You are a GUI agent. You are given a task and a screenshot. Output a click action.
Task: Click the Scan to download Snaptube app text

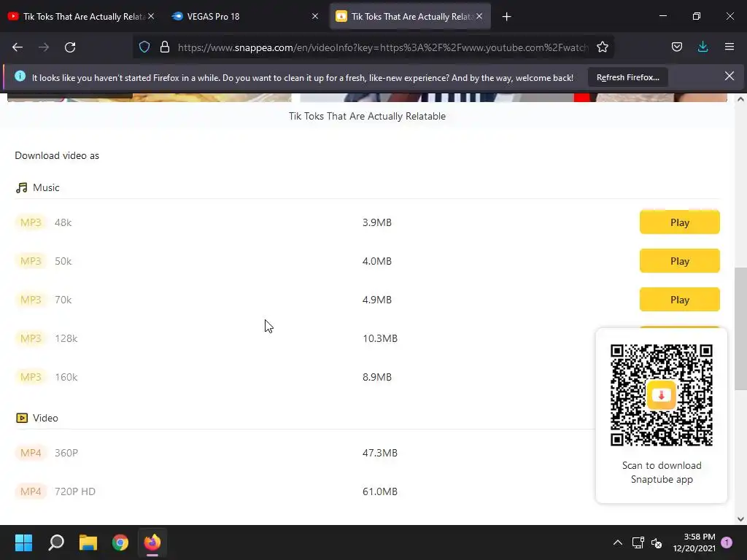(x=661, y=472)
